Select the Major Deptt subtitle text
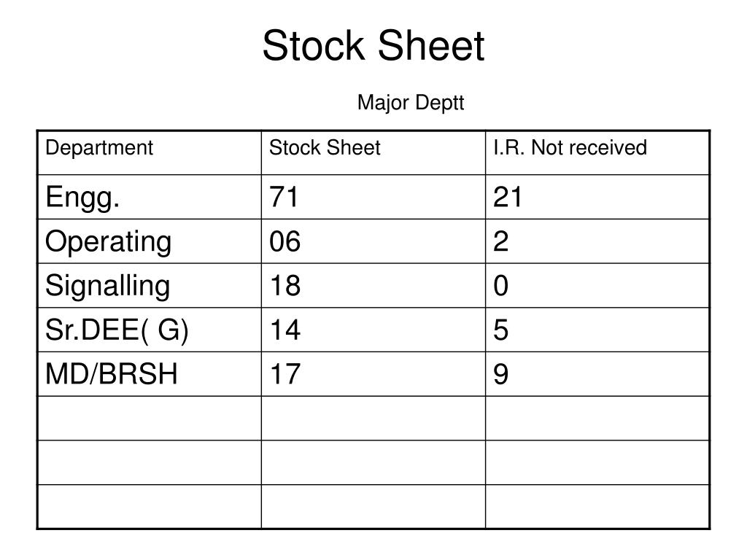The image size is (747, 560). 411,103
